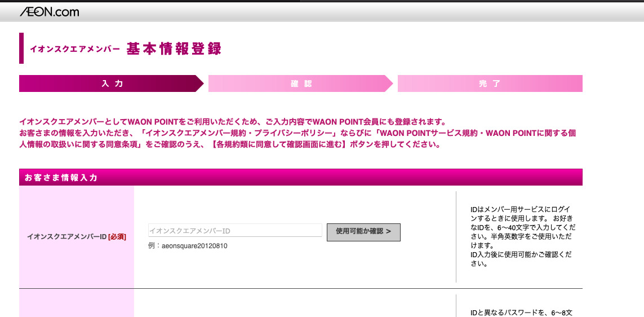Click the イオンスクエアメンバー規約・プライバシーポリシー text
The height and width of the screenshot is (317, 644).
coord(239,133)
